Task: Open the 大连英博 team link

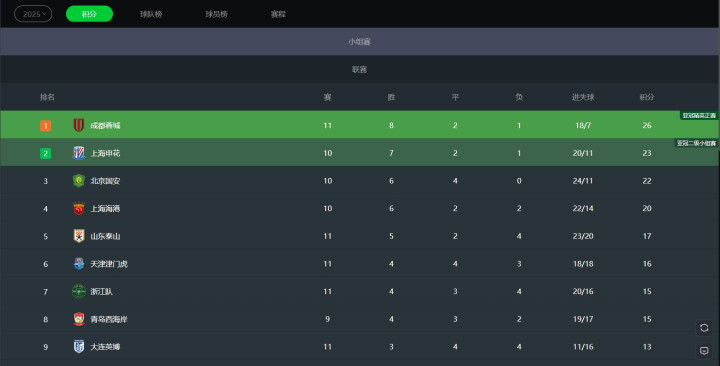Action: [x=105, y=347]
